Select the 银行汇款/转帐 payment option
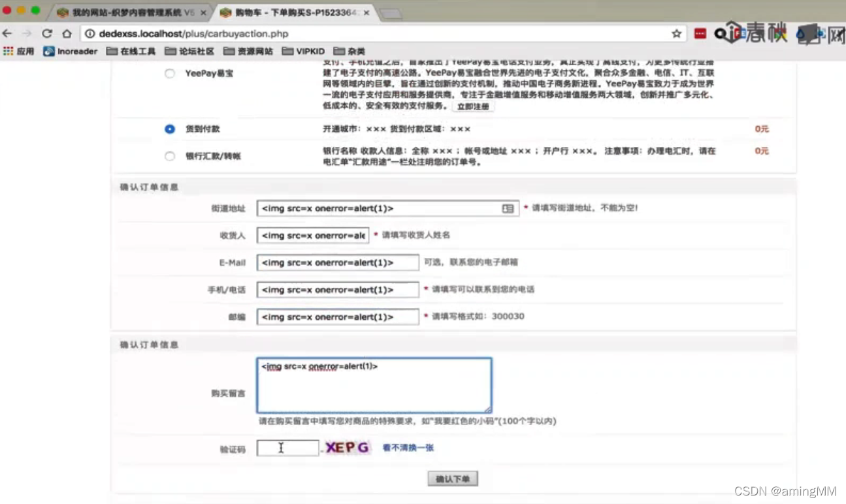The width and height of the screenshot is (846, 504). (170, 156)
